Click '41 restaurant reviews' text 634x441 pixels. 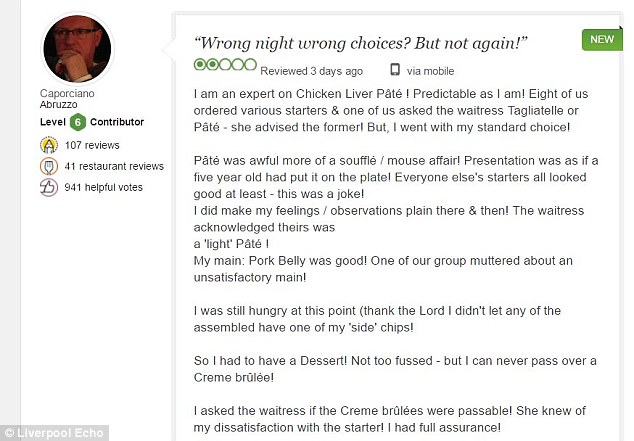pyautogui.click(x=114, y=166)
